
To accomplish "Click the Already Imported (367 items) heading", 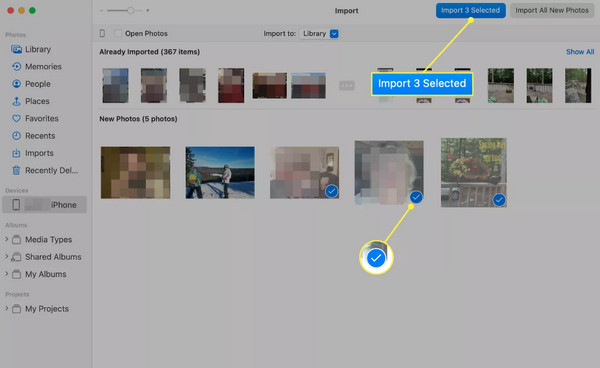I will (x=150, y=52).
